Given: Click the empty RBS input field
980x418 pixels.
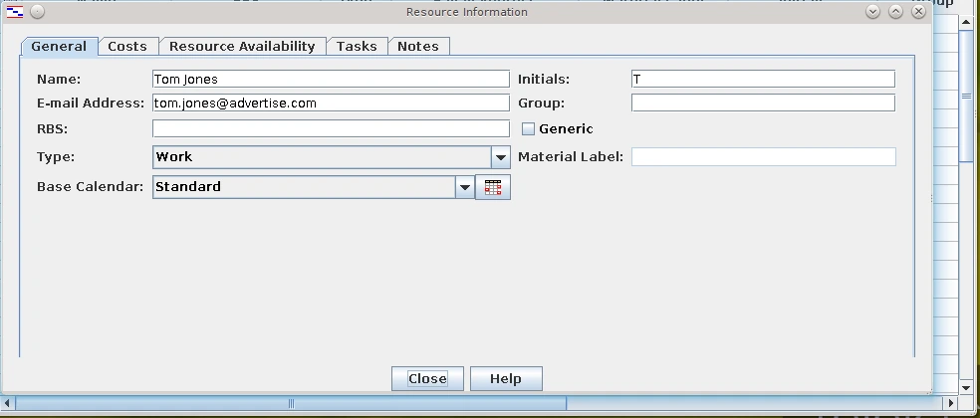Looking at the screenshot, I should 332,128.
